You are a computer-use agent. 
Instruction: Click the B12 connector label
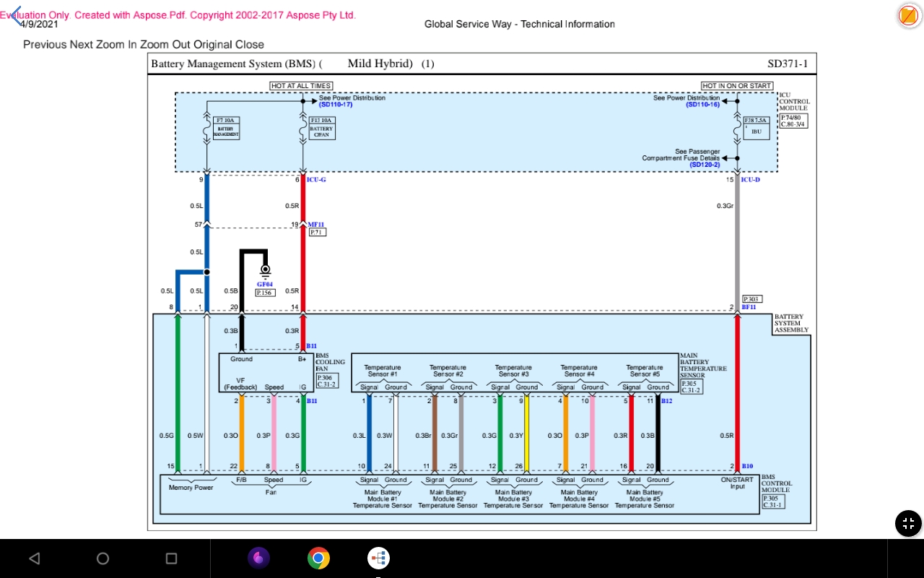pos(666,400)
